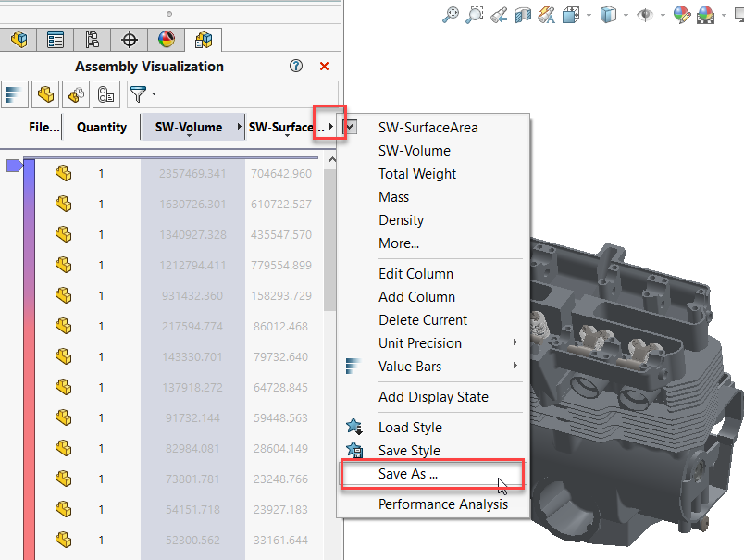Open the arrow beside SW-Volume header

[x=239, y=127]
